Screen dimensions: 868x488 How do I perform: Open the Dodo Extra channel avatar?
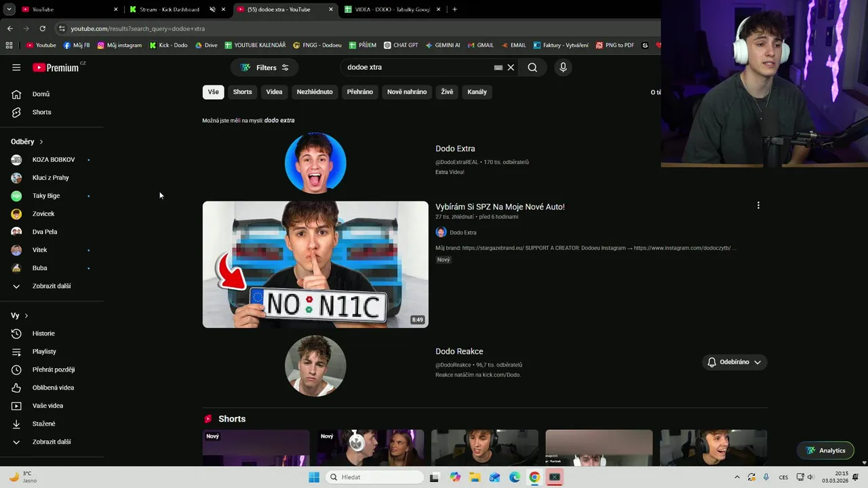point(315,163)
